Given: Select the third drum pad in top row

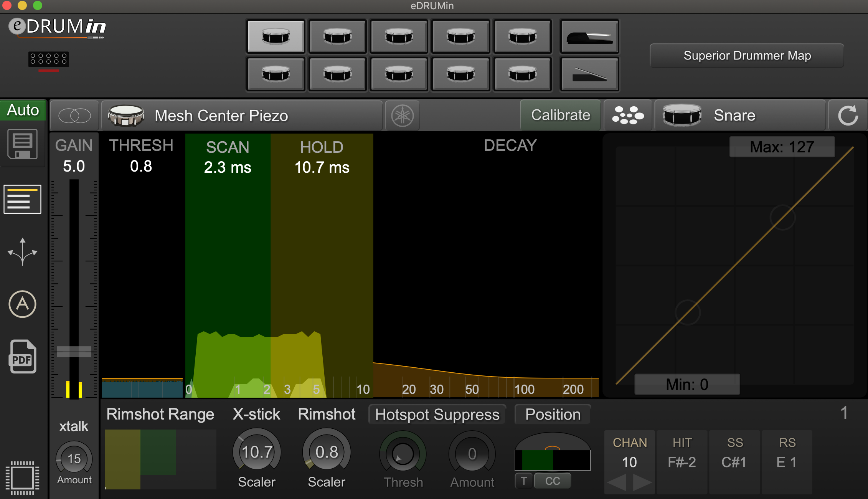Looking at the screenshot, I should coord(399,36).
